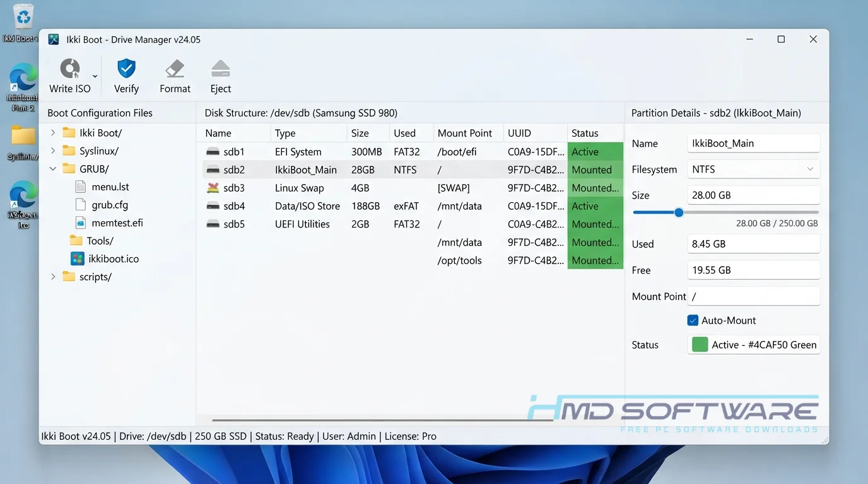Select the Syslinux/ folder icon
868x484 pixels.
click(69, 151)
